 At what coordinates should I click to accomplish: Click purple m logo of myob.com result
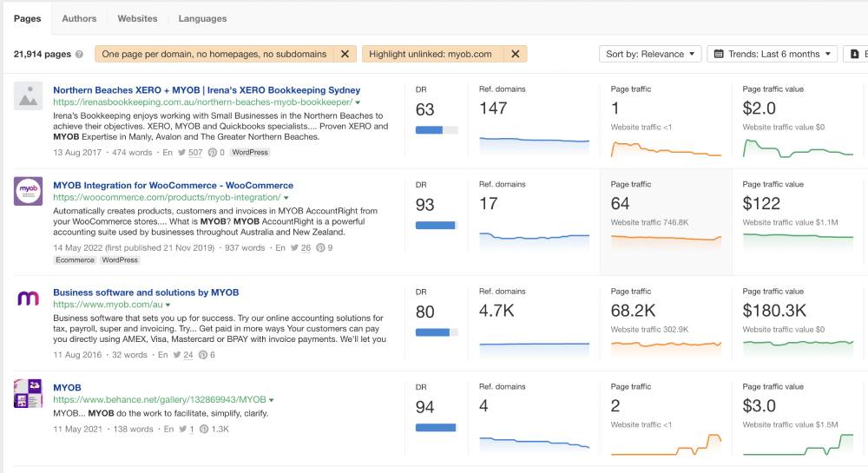click(29, 299)
